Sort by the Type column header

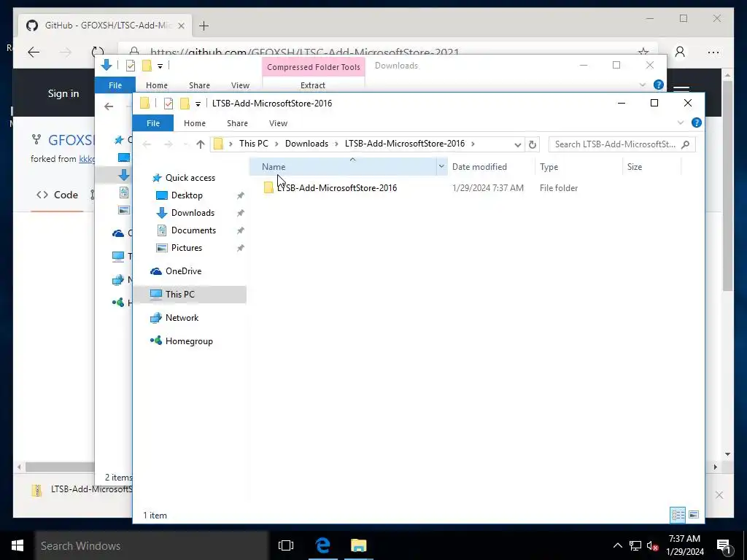(x=549, y=167)
